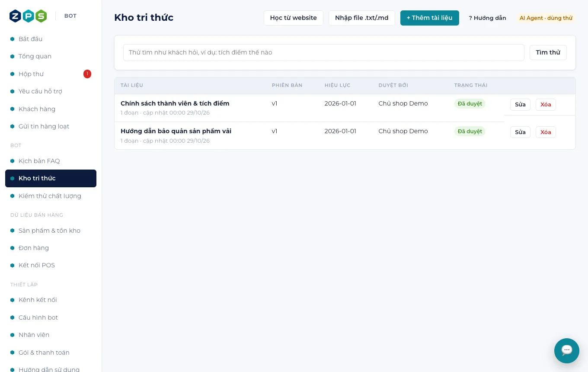Open the unread badge on Hộp thư

pyautogui.click(x=87, y=74)
